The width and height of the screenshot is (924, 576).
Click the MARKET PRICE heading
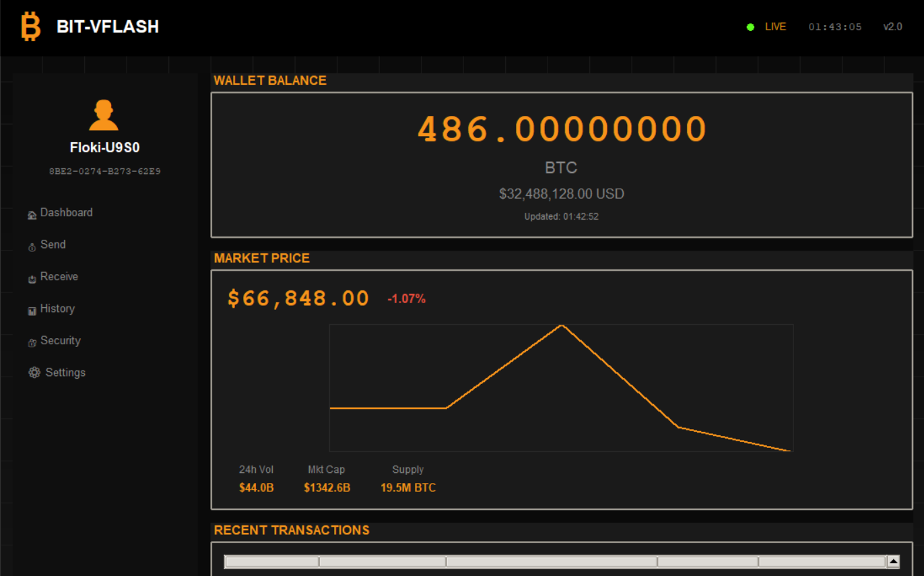pyautogui.click(x=262, y=258)
